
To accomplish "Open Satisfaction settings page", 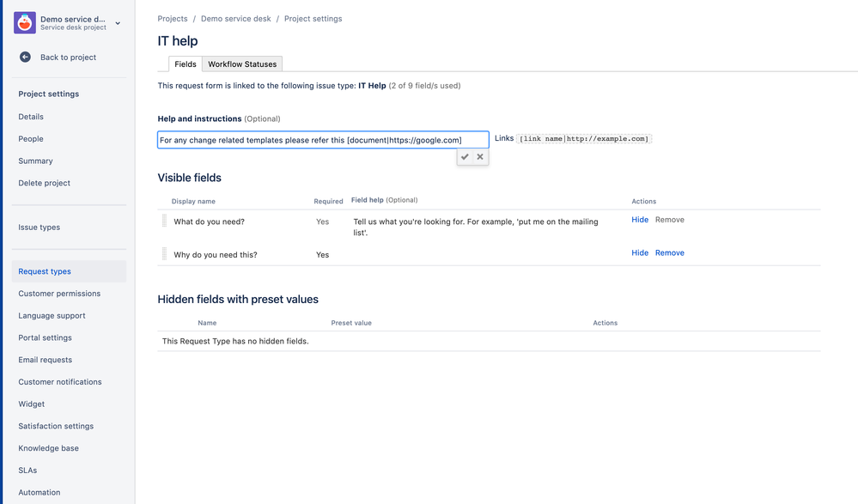I will click(56, 426).
